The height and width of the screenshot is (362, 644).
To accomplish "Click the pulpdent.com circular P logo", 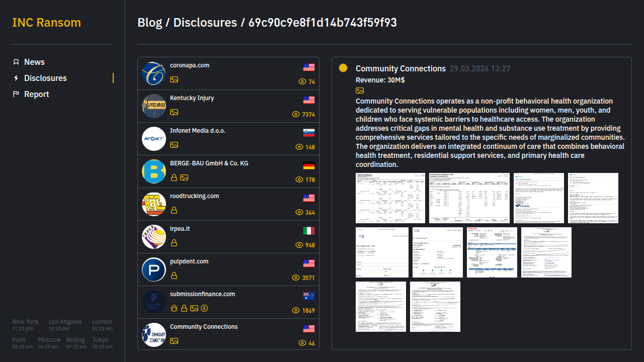I will click(x=154, y=269).
